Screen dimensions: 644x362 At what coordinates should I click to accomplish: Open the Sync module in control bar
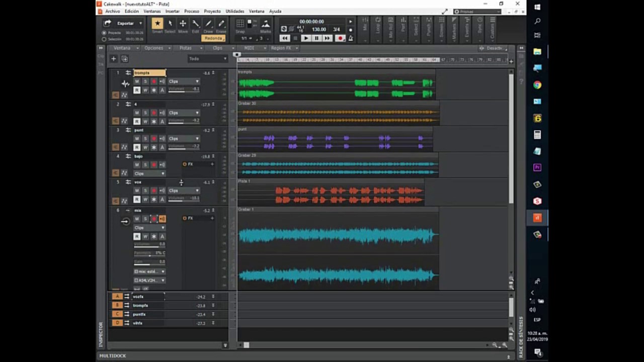(479, 29)
